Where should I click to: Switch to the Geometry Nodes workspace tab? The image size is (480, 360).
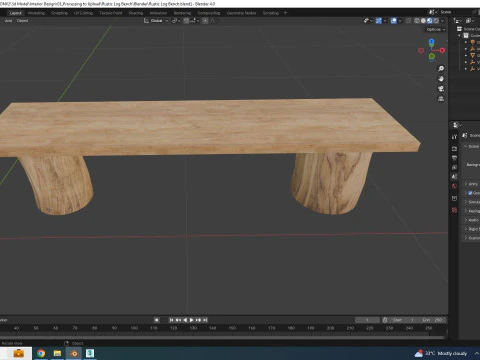[241, 13]
